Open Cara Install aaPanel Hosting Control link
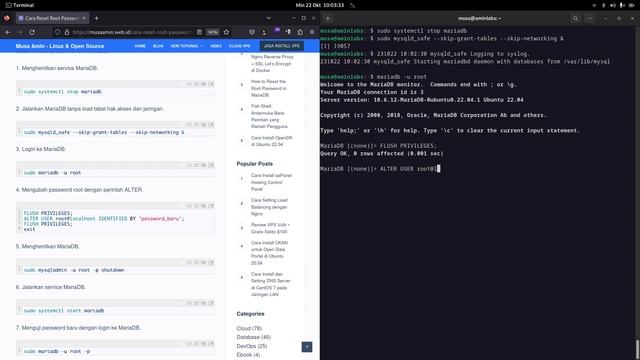Screen dimensions: 640x360 271,182
